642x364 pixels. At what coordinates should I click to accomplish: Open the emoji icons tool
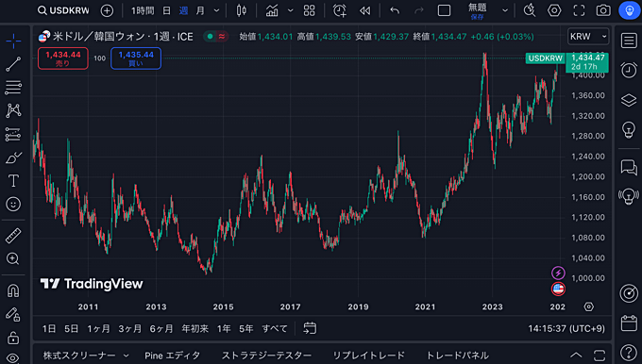click(x=13, y=204)
